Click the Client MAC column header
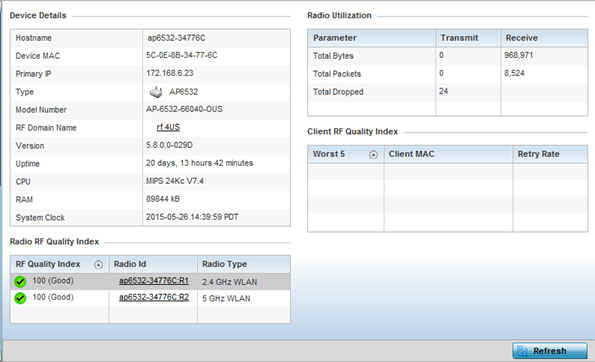595x362 pixels. click(x=448, y=154)
